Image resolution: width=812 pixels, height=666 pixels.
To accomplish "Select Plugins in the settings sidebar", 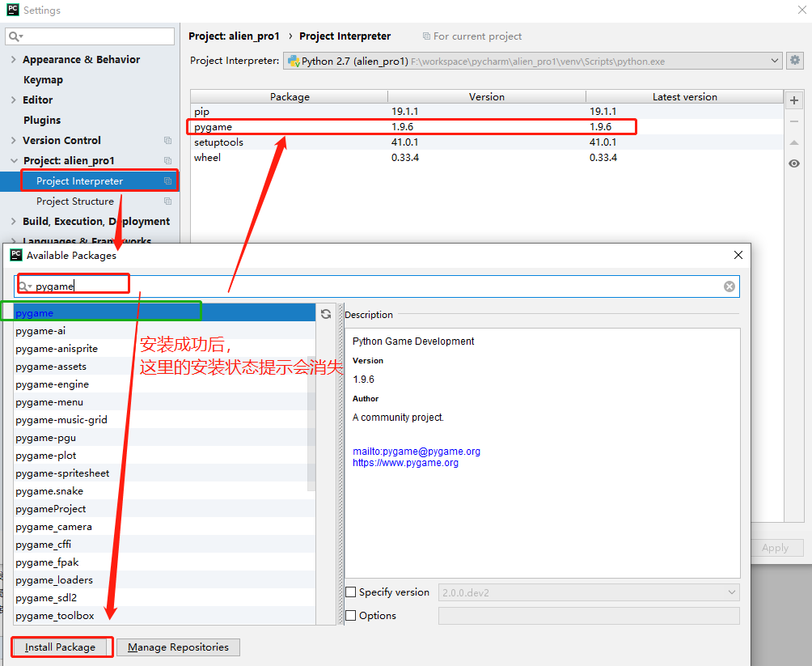I will pyautogui.click(x=42, y=121).
